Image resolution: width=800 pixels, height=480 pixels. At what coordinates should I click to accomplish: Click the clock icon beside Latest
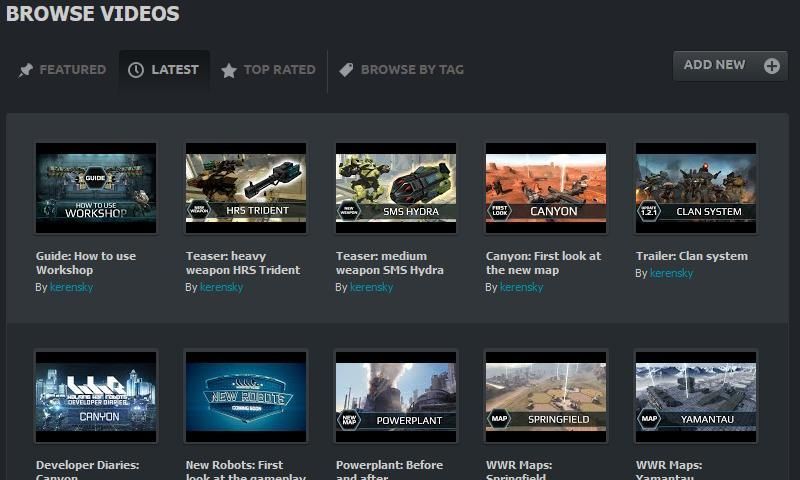point(136,70)
